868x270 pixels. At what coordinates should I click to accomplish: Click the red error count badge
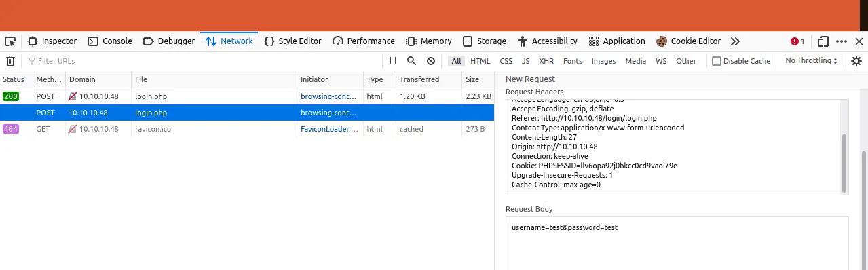tap(797, 41)
